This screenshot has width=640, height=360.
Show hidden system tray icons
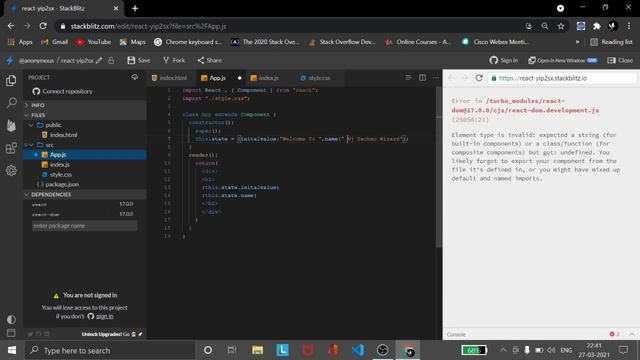503,350
